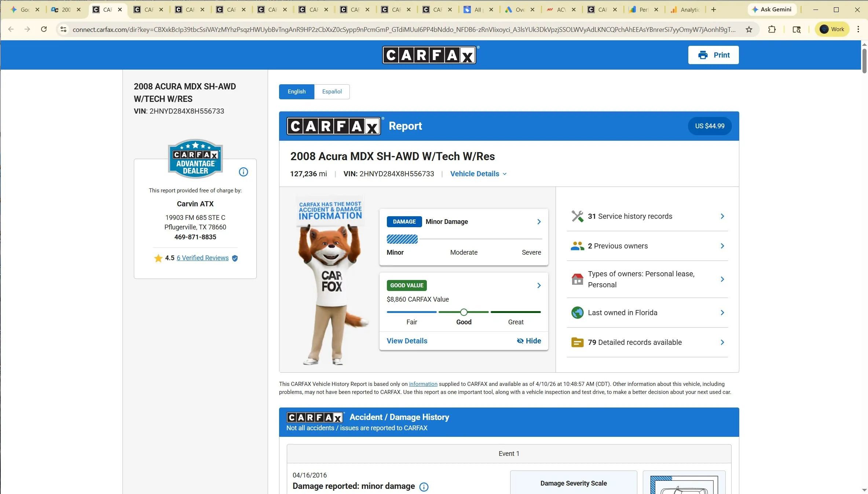Click the icon left of the Work profile
This screenshot has width=868, height=494.
796,29
